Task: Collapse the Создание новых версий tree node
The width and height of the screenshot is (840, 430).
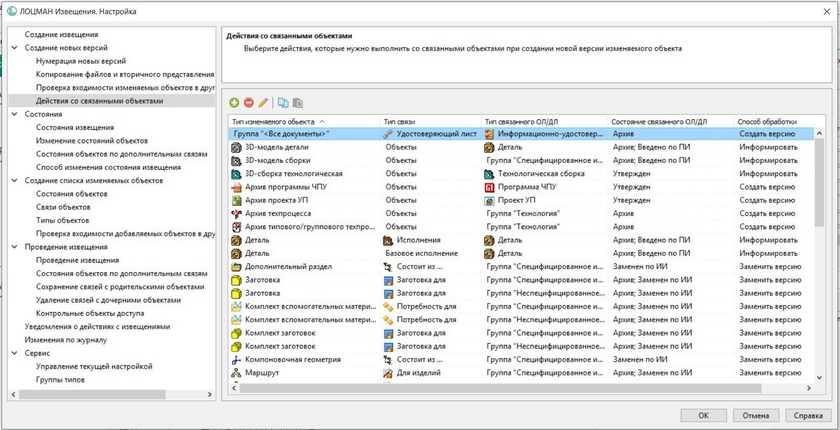Action: coord(15,48)
